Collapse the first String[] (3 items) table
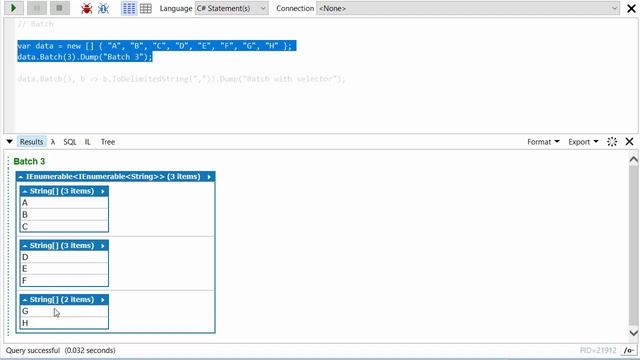 25,191
